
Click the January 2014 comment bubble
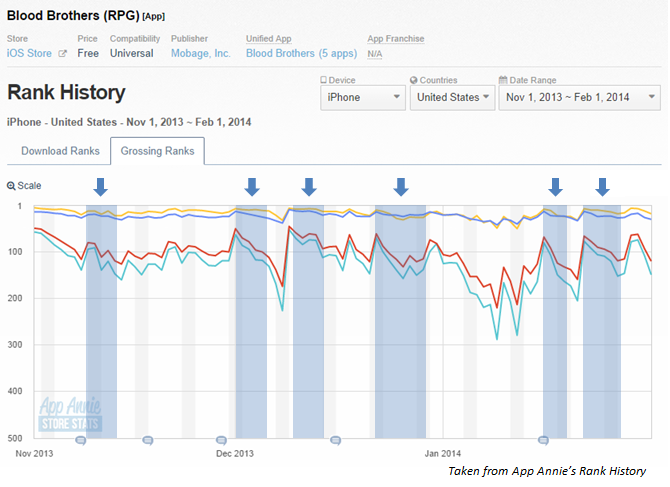[x=543, y=440]
